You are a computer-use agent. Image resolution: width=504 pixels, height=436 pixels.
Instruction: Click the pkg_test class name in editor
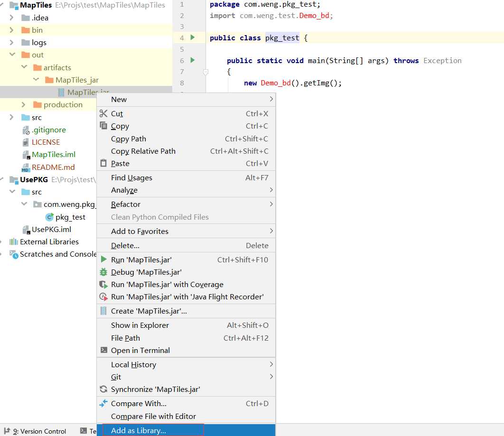coord(282,37)
